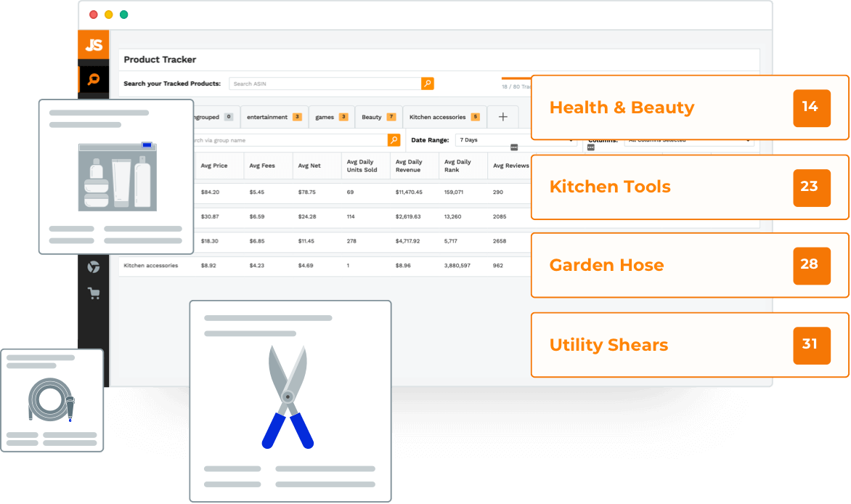Image resolution: width=851 pixels, height=504 pixels.
Task: Switch to the Beauty tab
Action: 372,117
